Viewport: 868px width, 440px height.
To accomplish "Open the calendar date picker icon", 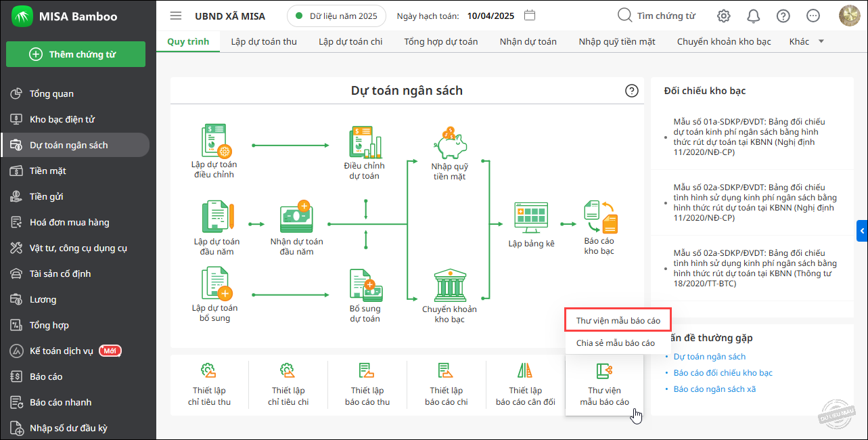I will coord(530,16).
